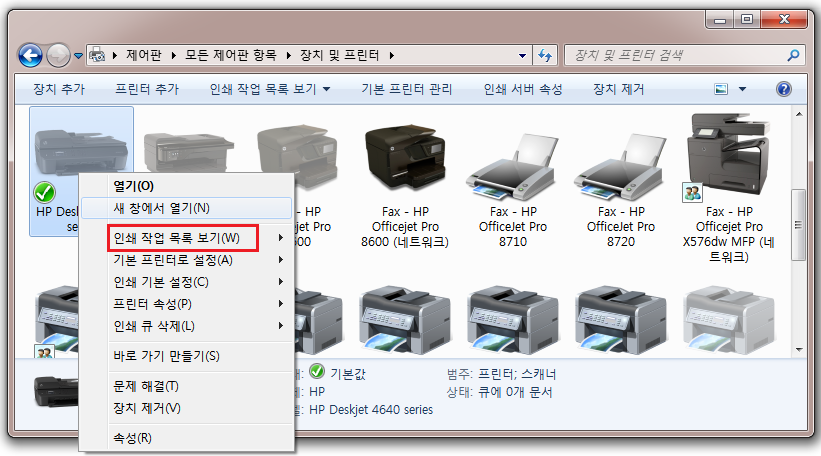Expand arrow after 모든 제어판 항목 breadcrumb
This screenshot has width=821, height=456.
pyautogui.click(x=288, y=55)
